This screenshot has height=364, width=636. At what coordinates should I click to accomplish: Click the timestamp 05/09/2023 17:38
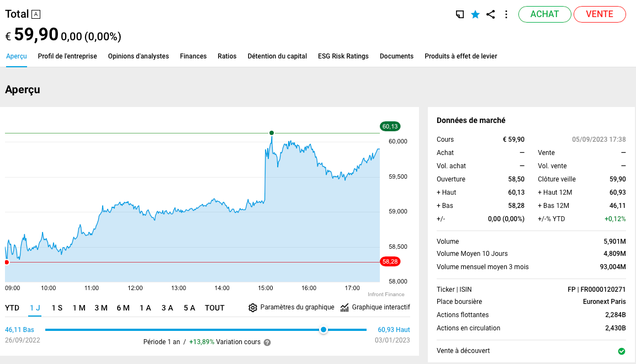pos(598,140)
